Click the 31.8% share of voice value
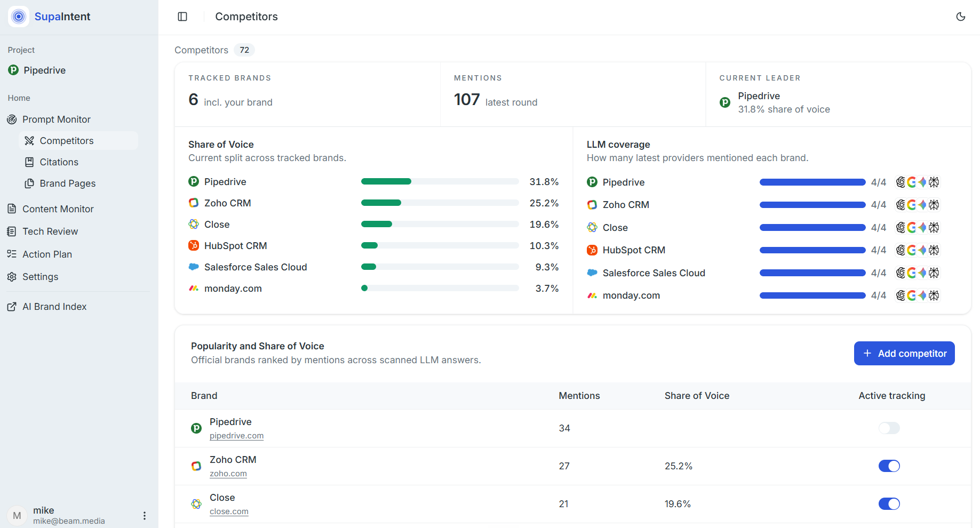Image resolution: width=980 pixels, height=528 pixels. pos(544,182)
